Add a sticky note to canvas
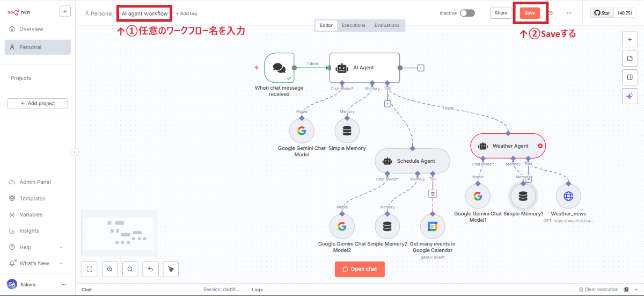 630,59
